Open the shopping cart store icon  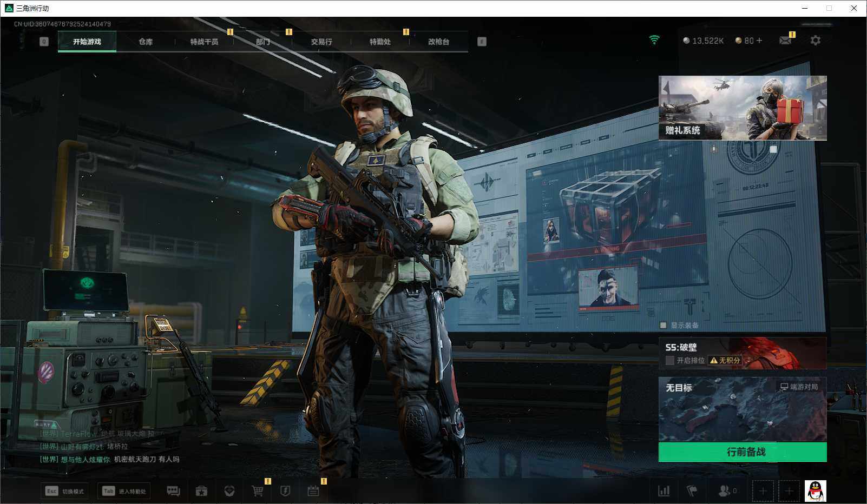[x=258, y=491]
